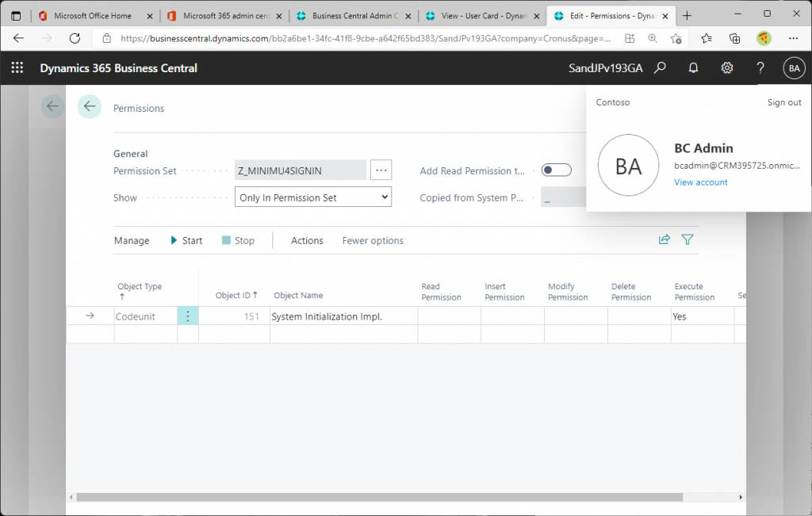The height and width of the screenshot is (516, 812).
Task: Click the Object Name column header
Action: 298,295
